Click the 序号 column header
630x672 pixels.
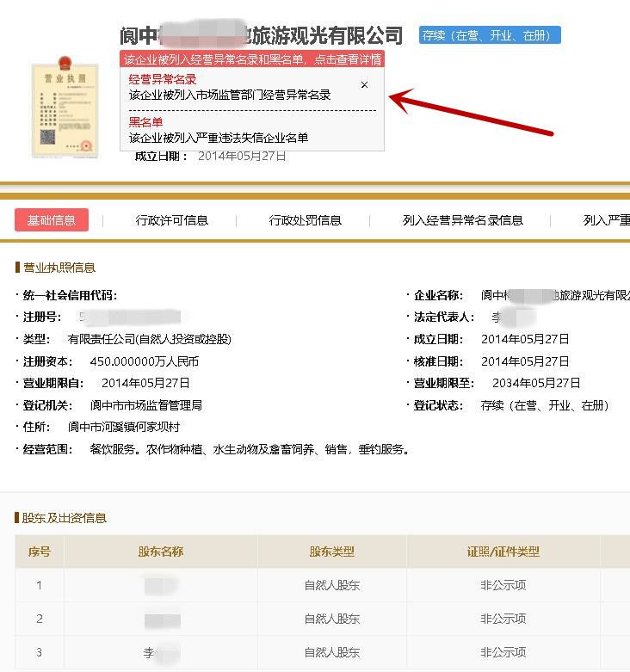click(x=40, y=552)
